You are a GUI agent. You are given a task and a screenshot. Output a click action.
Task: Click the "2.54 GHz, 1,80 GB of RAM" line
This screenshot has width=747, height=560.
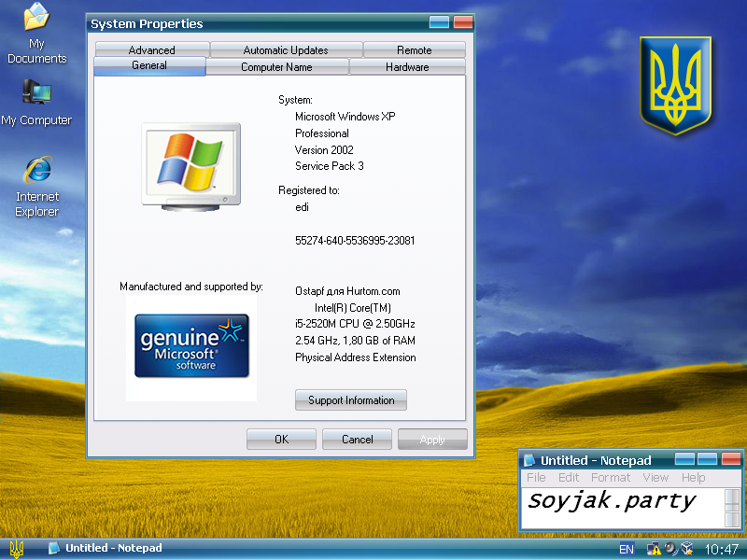[x=355, y=341]
